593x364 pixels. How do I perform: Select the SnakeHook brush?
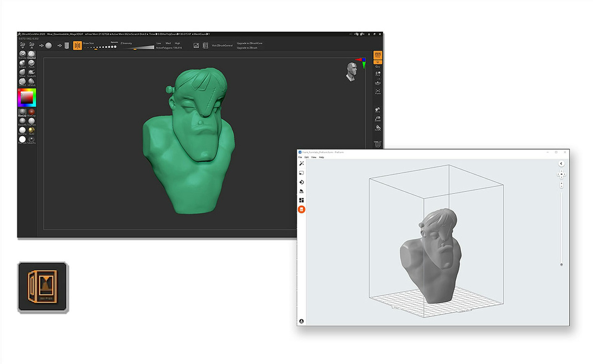32,73
